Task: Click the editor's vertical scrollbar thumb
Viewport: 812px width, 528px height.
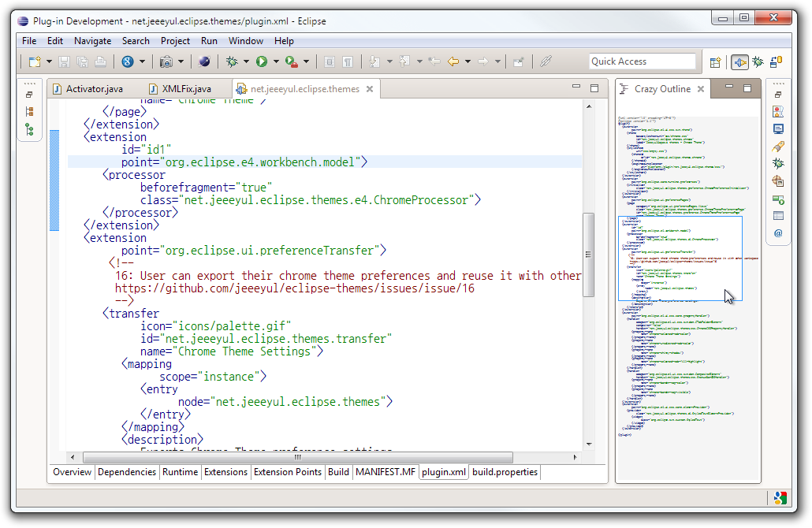Action: point(587,254)
